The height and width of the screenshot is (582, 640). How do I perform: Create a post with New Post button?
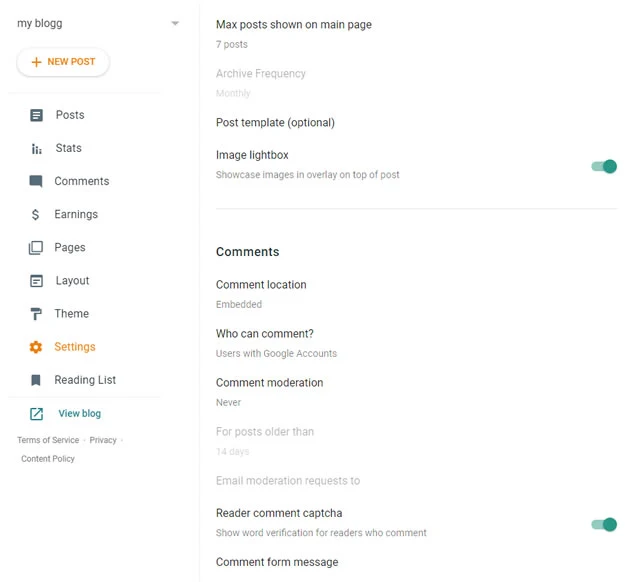[x=63, y=62]
